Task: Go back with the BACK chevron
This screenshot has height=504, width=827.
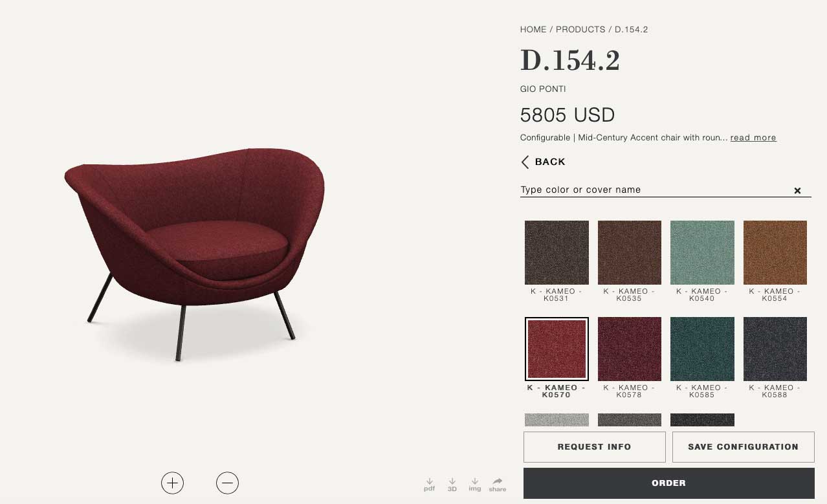Action: (x=544, y=162)
